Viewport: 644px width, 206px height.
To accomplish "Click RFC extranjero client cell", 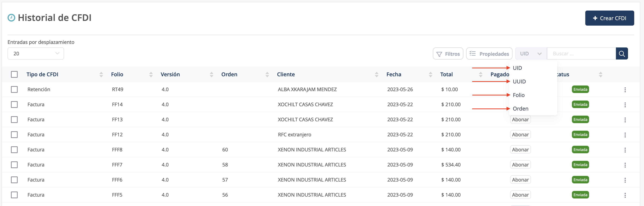I will tap(295, 134).
